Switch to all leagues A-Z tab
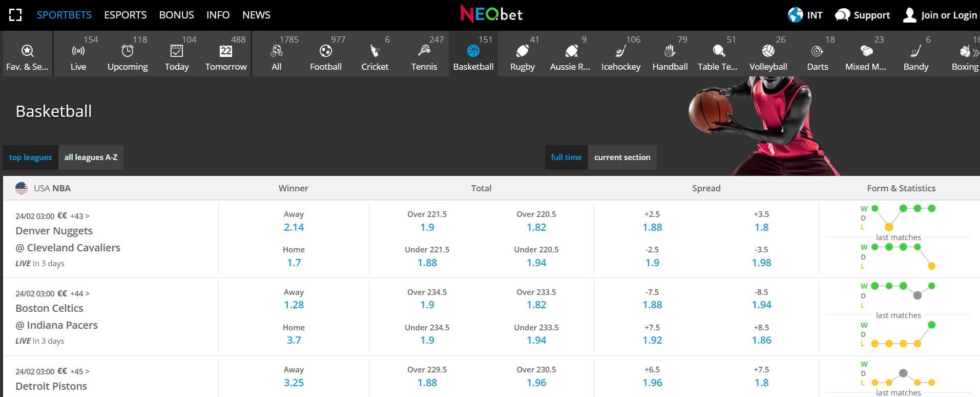The width and height of the screenshot is (980, 397). click(x=91, y=157)
